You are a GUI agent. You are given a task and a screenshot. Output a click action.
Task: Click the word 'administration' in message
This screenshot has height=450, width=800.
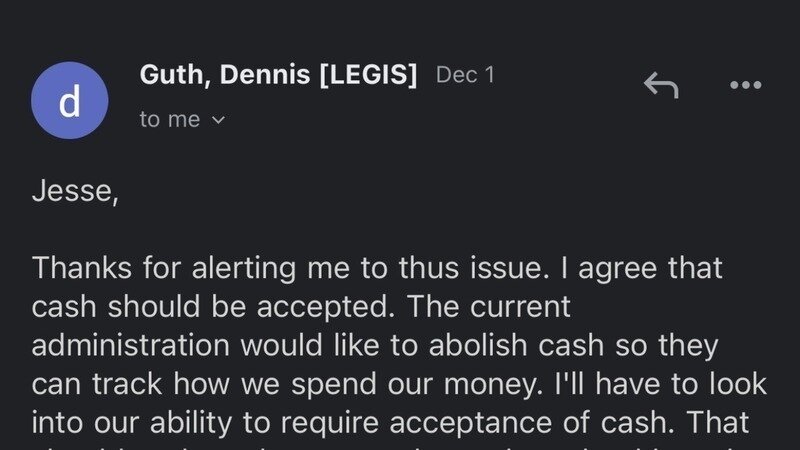(x=131, y=345)
